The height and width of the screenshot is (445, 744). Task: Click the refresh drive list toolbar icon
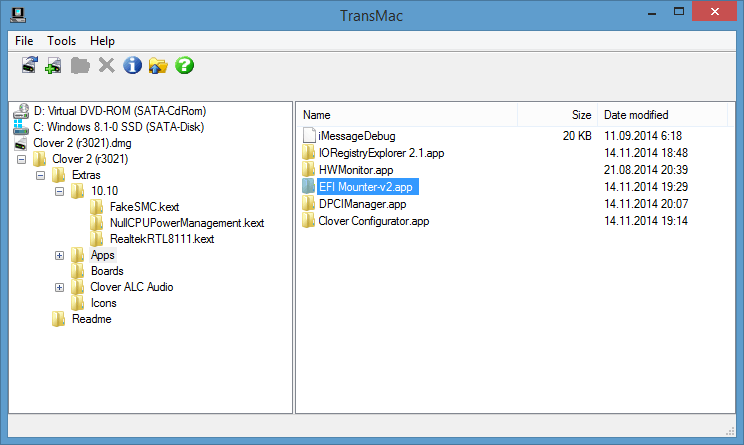29,65
